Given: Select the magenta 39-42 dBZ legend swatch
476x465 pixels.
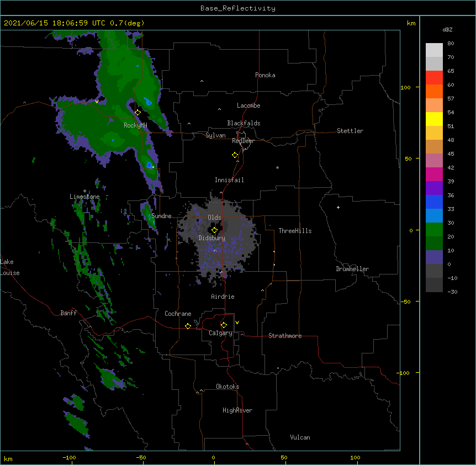Looking at the screenshot, I should [434, 174].
